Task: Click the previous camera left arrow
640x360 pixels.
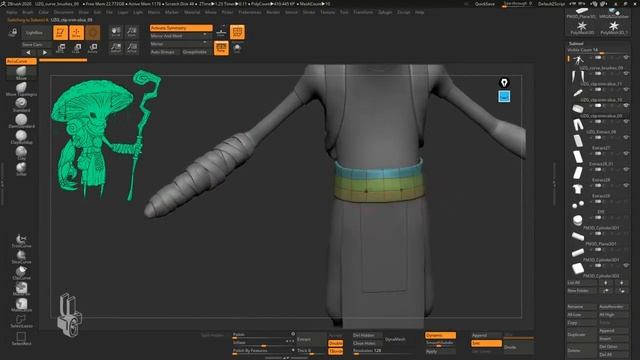Action: [28, 53]
